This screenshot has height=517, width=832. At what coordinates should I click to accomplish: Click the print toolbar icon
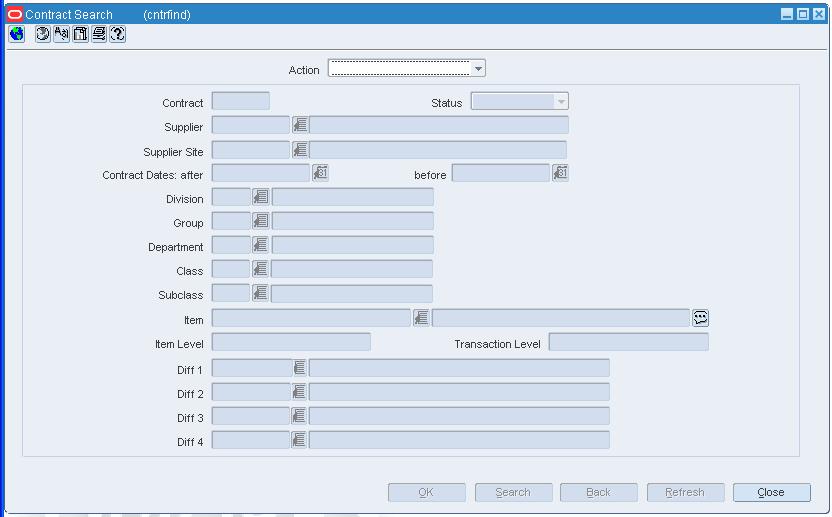click(x=99, y=34)
